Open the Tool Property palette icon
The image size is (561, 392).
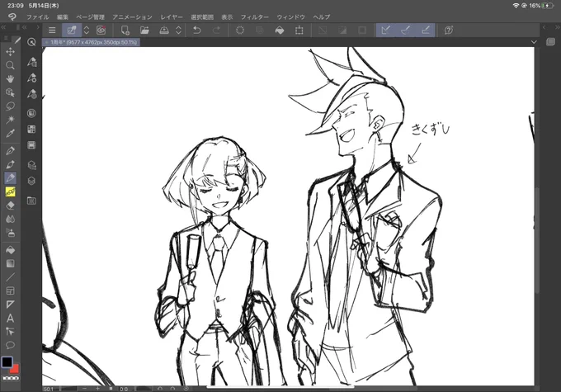tap(31, 78)
